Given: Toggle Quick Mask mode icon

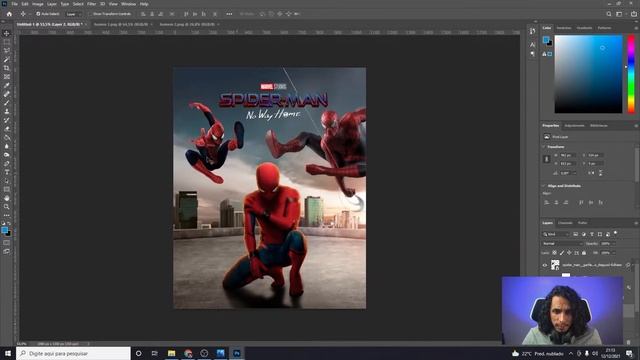Looking at the screenshot, I should click(x=7, y=242).
